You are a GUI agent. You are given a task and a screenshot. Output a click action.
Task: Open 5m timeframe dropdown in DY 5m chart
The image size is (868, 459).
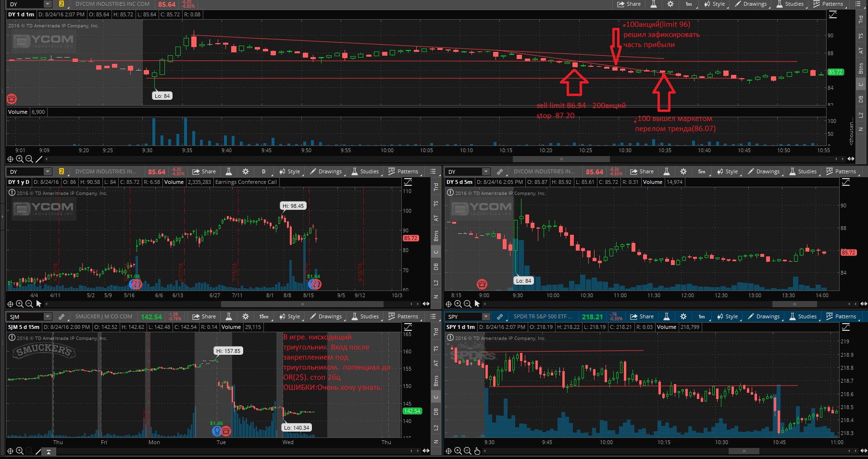coord(702,171)
